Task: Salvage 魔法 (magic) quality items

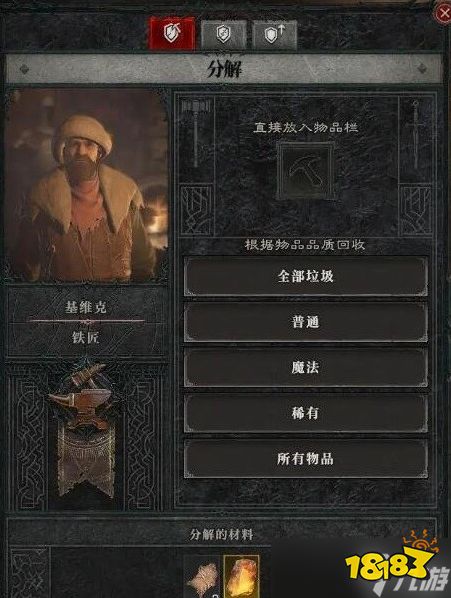Action: pos(305,368)
